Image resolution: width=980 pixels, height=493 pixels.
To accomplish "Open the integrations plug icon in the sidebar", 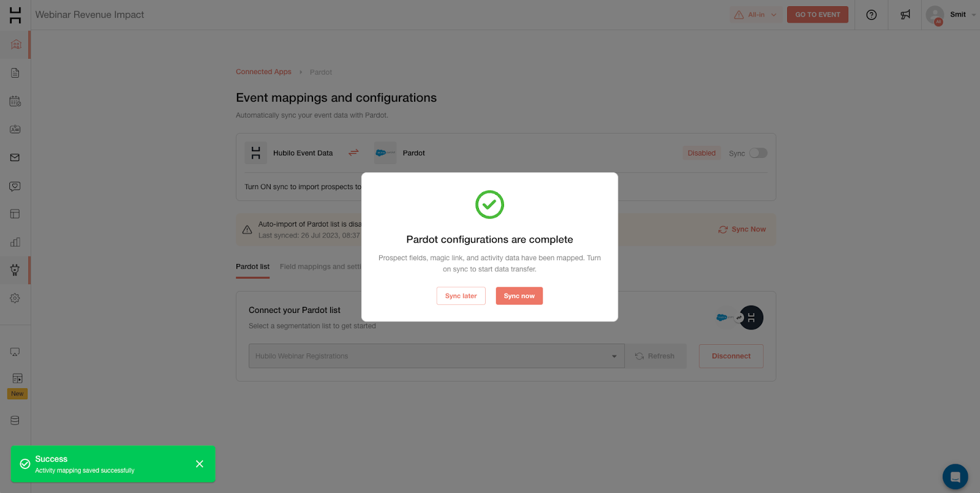I will [x=15, y=270].
